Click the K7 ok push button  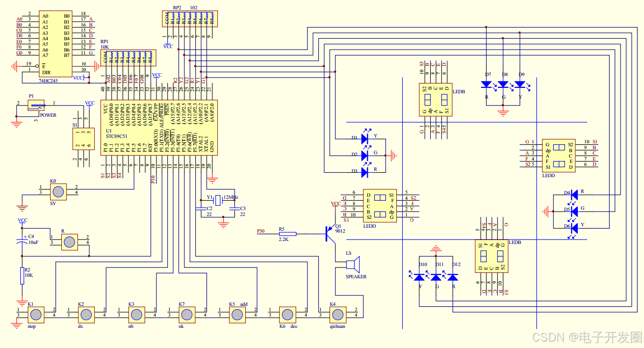point(187,314)
